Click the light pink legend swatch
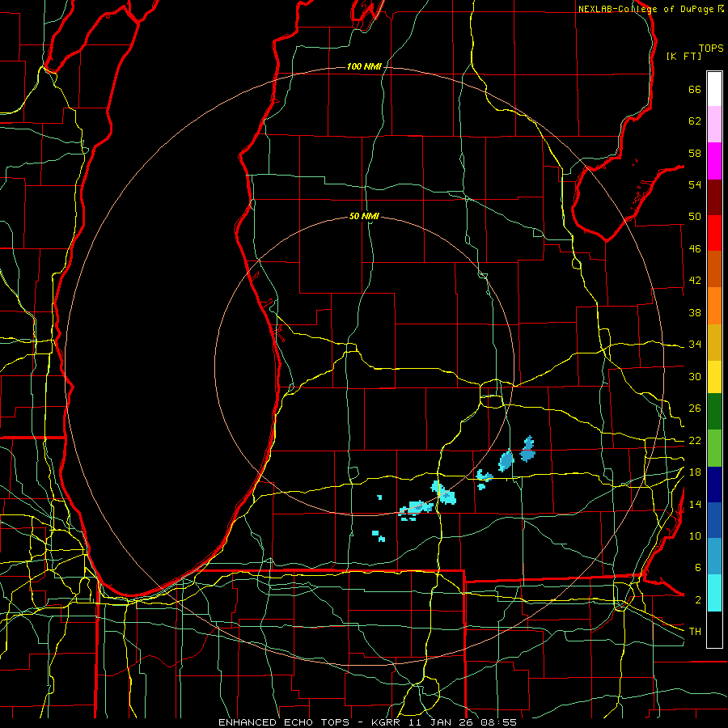The width and height of the screenshot is (728, 728). tap(714, 125)
